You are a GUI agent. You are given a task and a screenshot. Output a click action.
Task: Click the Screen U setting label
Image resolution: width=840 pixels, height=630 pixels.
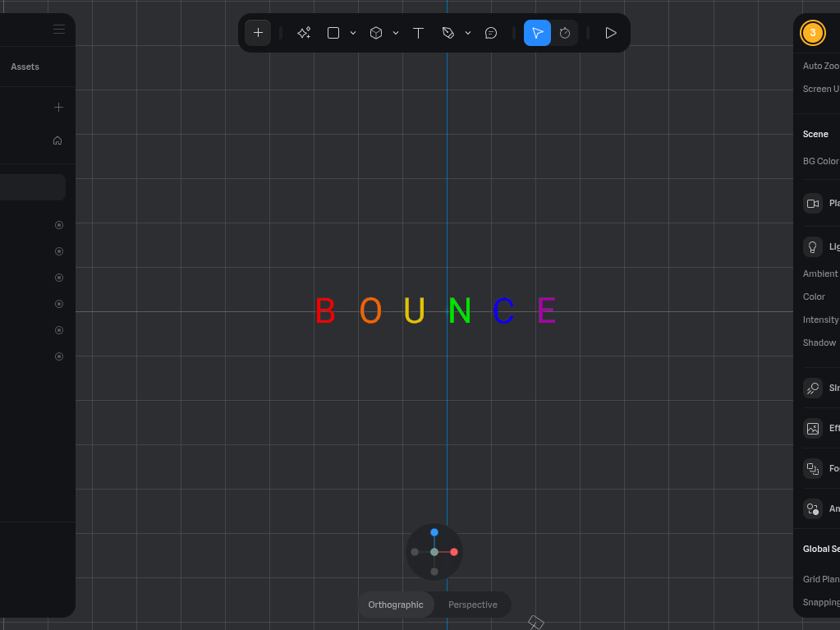click(x=821, y=89)
